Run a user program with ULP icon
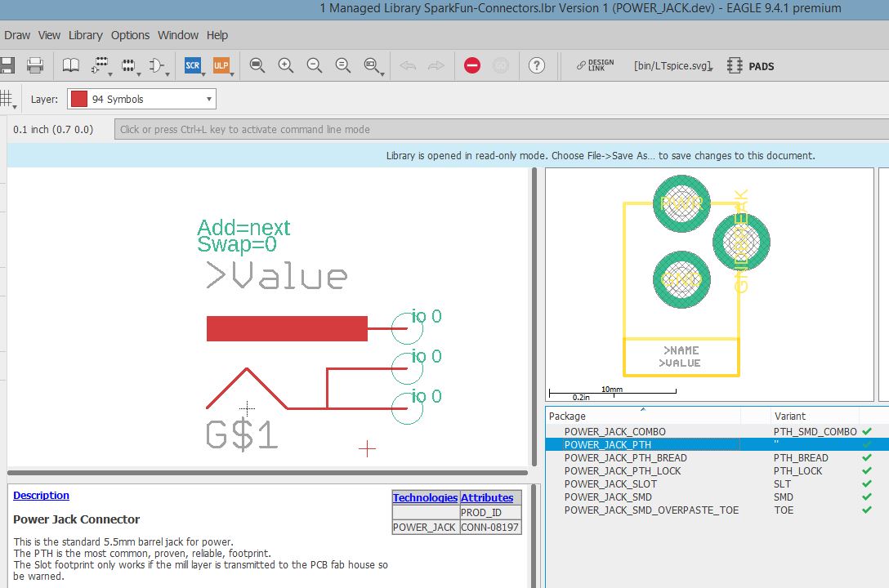 point(221,65)
